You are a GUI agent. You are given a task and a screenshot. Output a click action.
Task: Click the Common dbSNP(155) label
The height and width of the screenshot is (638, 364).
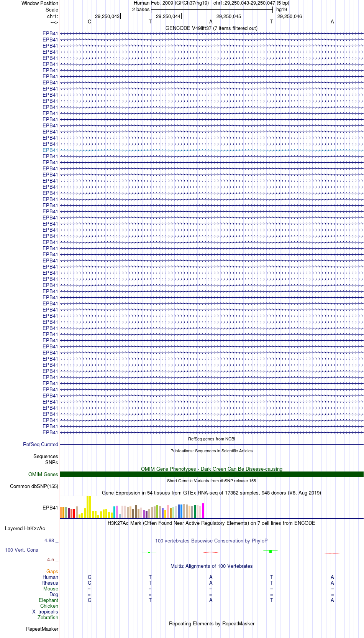point(34,486)
